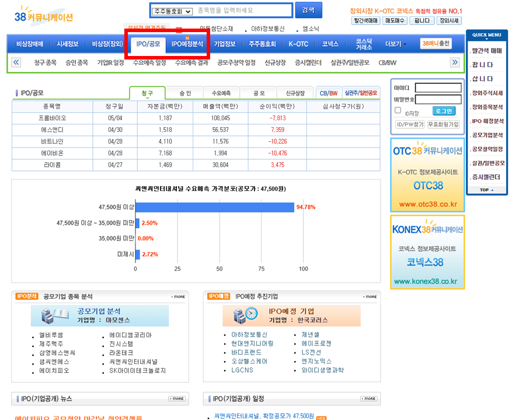Click the 매도매수 button at top
Screen dimensions: 516x420
click(395, 20)
